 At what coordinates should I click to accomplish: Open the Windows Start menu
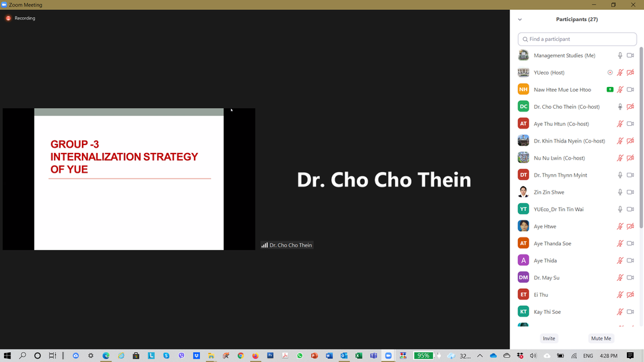pyautogui.click(x=7, y=356)
